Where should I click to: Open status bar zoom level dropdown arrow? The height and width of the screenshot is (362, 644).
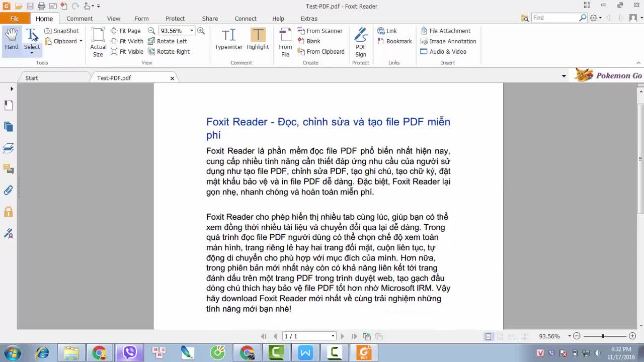tap(570, 336)
